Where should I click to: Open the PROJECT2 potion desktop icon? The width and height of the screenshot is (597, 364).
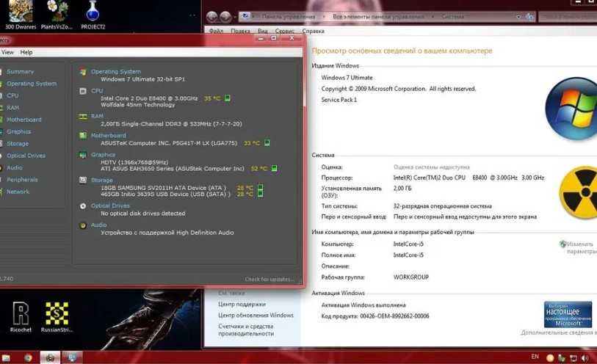(93, 15)
